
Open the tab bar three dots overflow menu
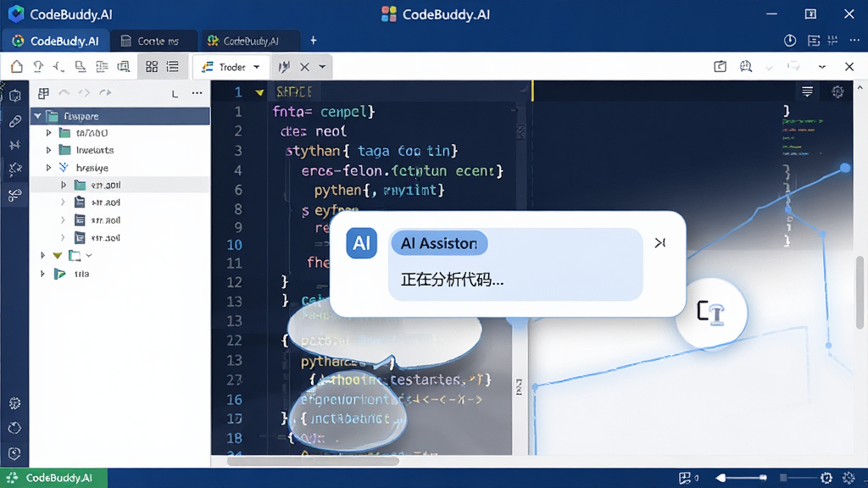[x=854, y=41]
